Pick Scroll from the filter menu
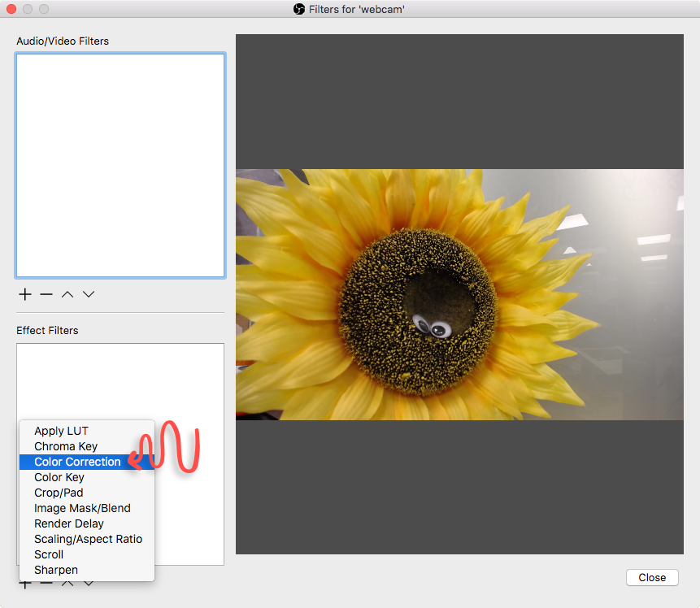 [x=87, y=554]
